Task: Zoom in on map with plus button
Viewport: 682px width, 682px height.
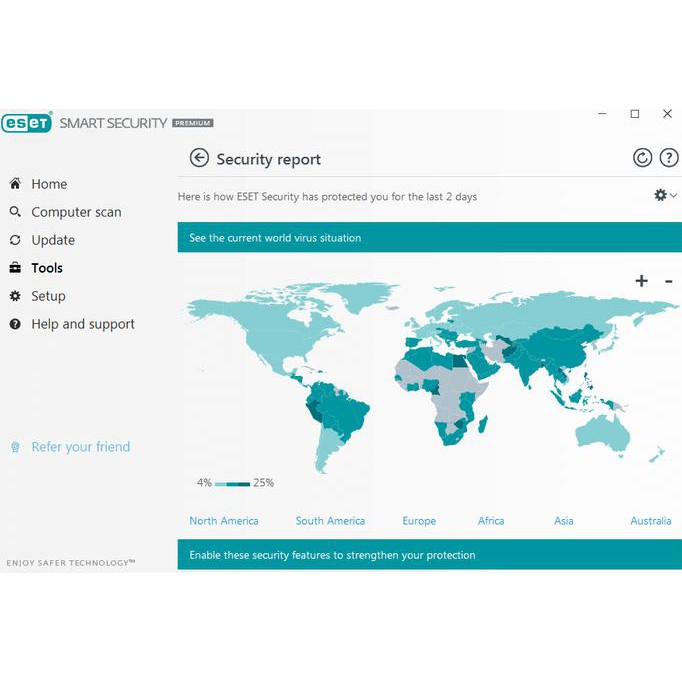Action: 641,281
